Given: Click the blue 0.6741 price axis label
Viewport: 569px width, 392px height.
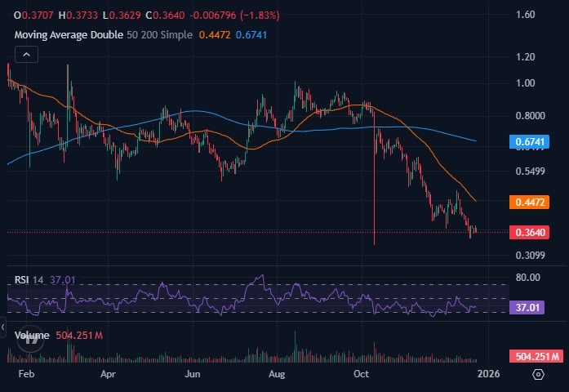Looking at the screenshot, I should point(535,142).
